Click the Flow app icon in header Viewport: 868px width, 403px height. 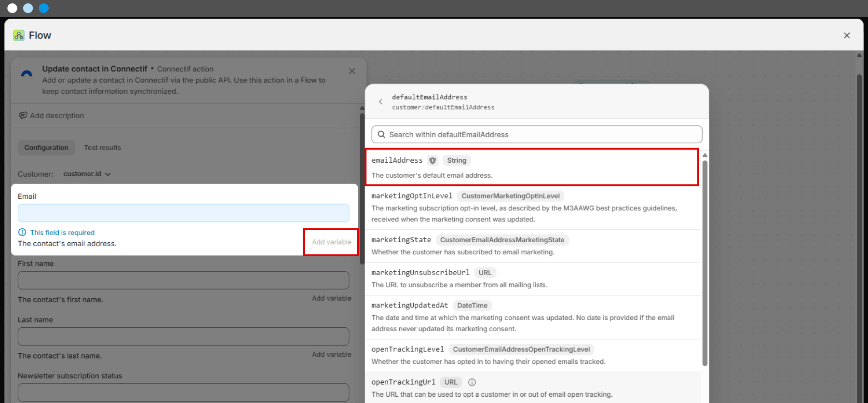[x=19, y=35]
